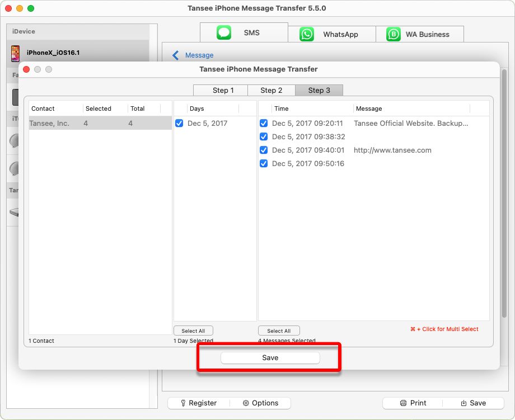Click the Dec 5, 2017 09:38:32 timestamp

(308, 137)
